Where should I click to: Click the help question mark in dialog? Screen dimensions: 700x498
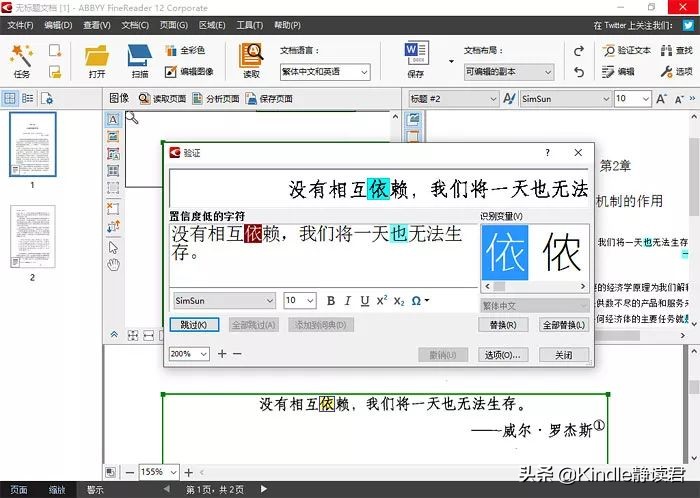tap(548, 153)
